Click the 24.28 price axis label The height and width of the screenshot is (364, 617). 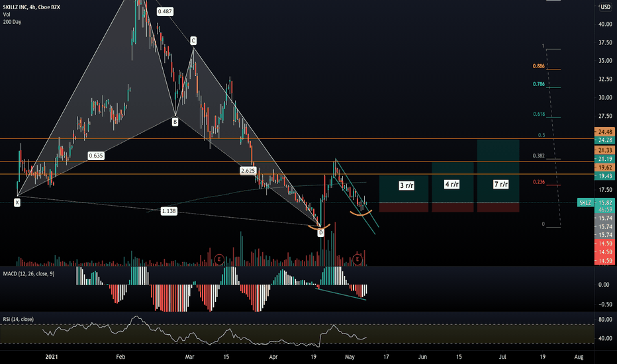[605, 140]
